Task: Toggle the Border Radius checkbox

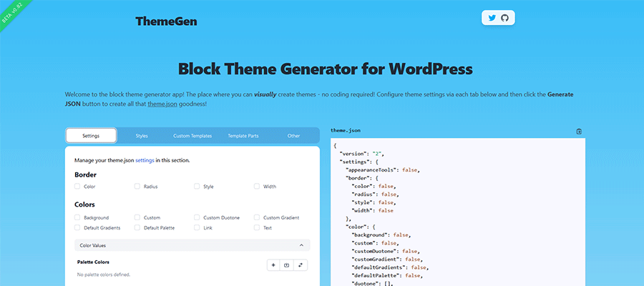Action: click(x=137, y=187)
